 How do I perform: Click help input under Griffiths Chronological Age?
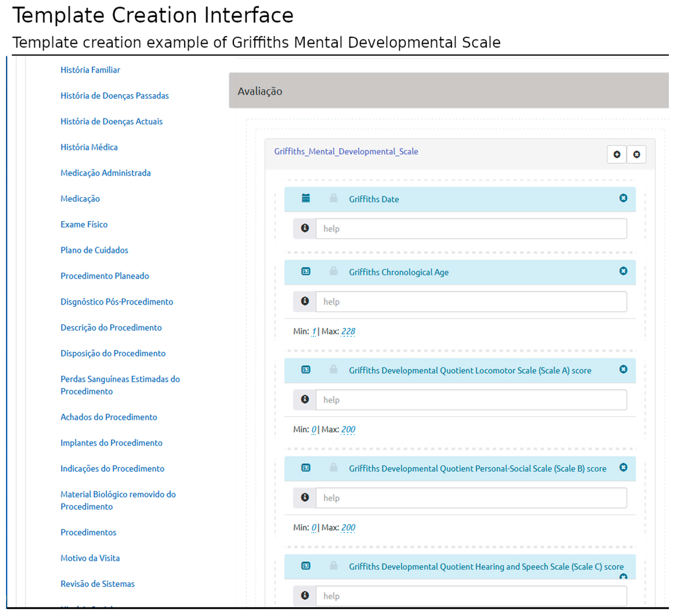coord(471,302)
